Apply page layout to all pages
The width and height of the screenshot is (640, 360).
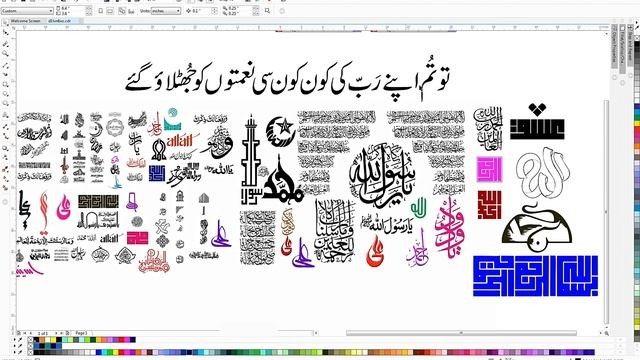coord(122,11)
